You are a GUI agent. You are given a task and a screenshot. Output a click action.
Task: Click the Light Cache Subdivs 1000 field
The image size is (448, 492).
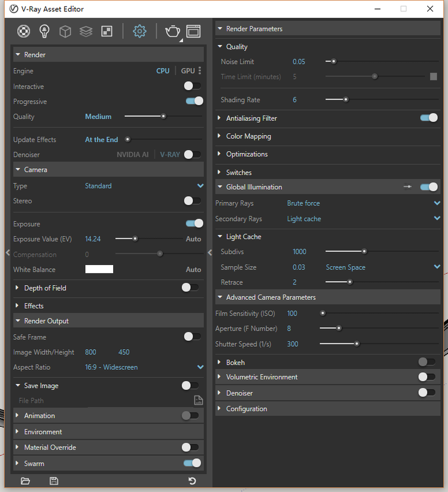coord(299,252)
